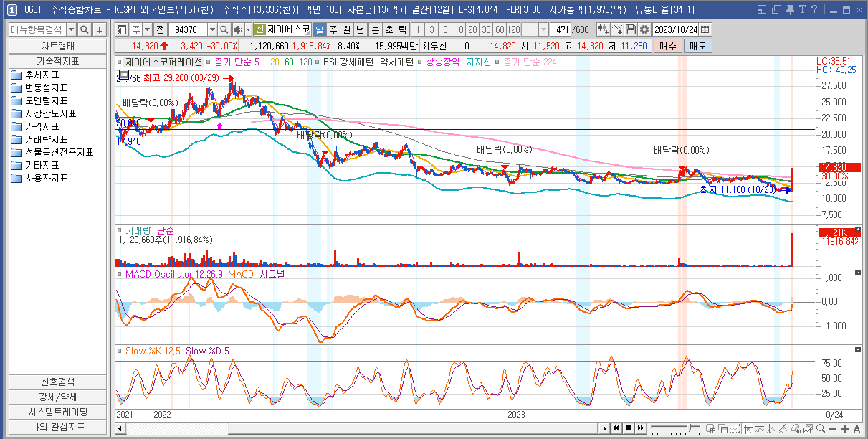Click the 매수 buy button
This screenshot has height=439, width=868.
pyautogui.click(x=667, y=46)
